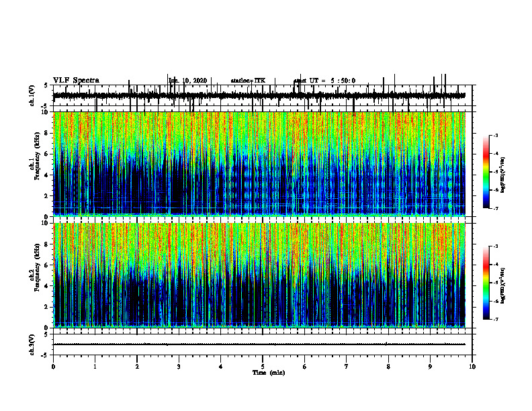Click the "8" kHz tick on ch.1 axis
The width and height of the screenshot is (532, 411).
coord(47,133)
